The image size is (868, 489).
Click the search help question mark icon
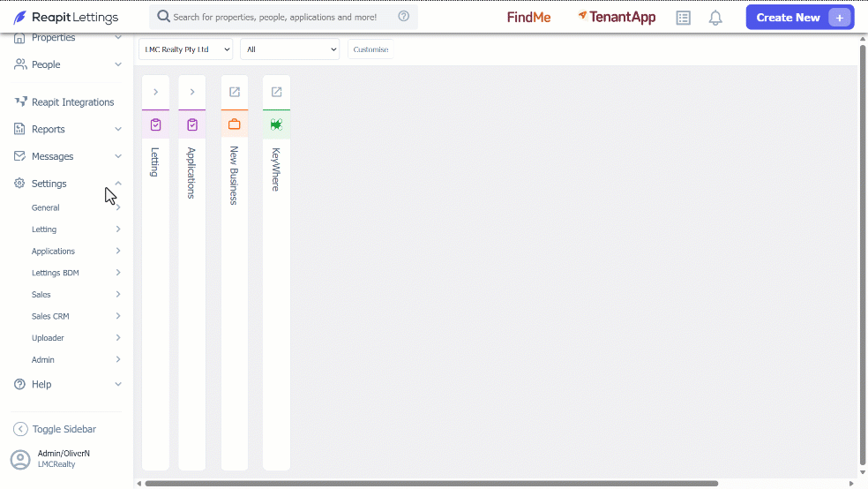pos(403,16)
